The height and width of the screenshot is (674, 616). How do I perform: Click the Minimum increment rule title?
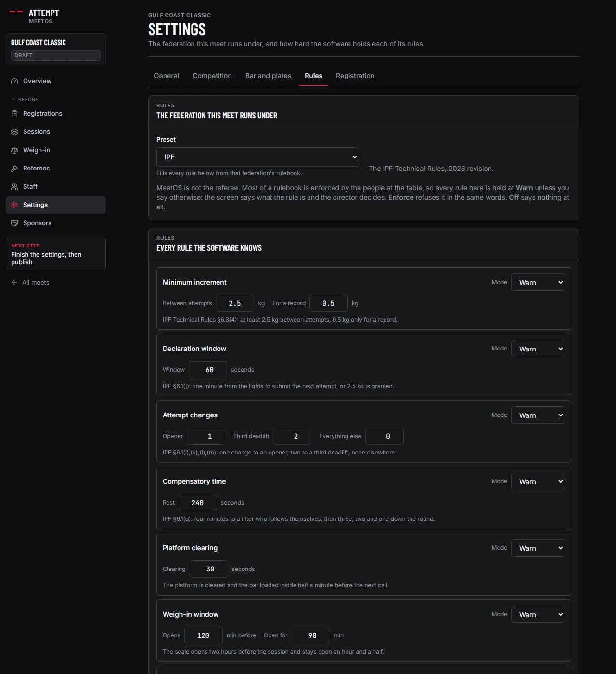[194, 282]
